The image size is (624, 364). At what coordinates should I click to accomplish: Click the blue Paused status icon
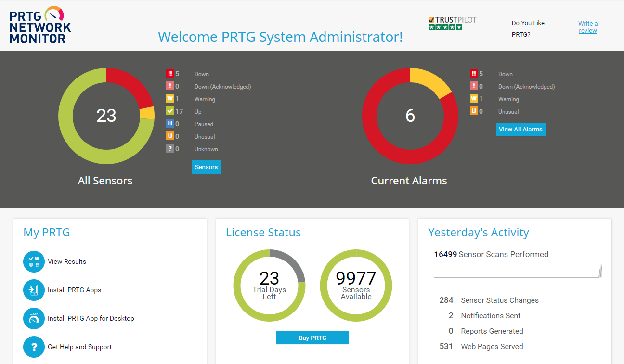tap(170, 124)
